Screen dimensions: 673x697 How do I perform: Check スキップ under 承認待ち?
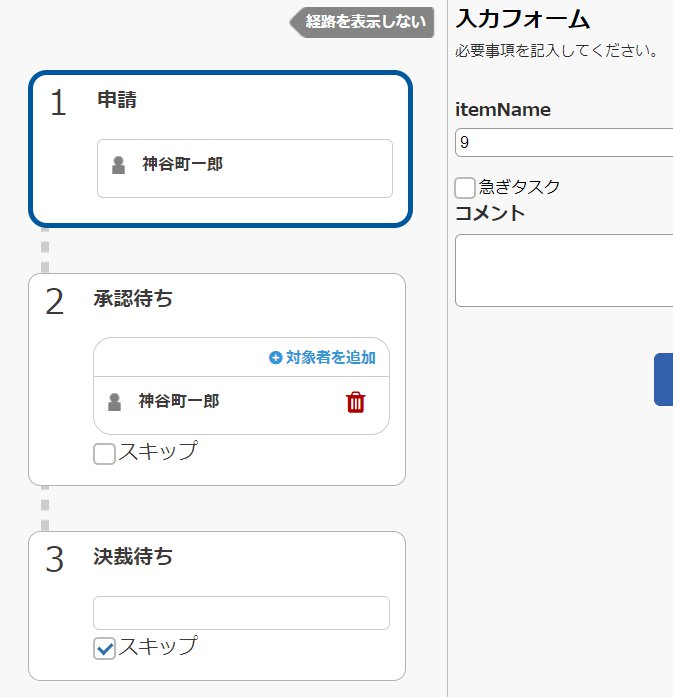tap(104, 454)
